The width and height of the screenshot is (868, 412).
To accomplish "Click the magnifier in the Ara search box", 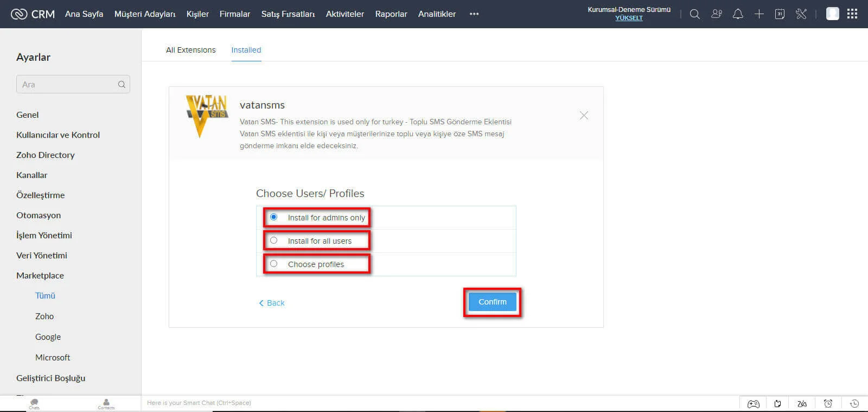I will 122,85.
